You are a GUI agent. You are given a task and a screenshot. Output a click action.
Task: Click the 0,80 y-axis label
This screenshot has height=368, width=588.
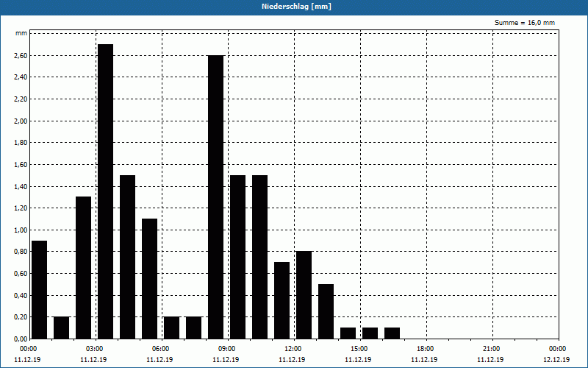pos(21,252)
